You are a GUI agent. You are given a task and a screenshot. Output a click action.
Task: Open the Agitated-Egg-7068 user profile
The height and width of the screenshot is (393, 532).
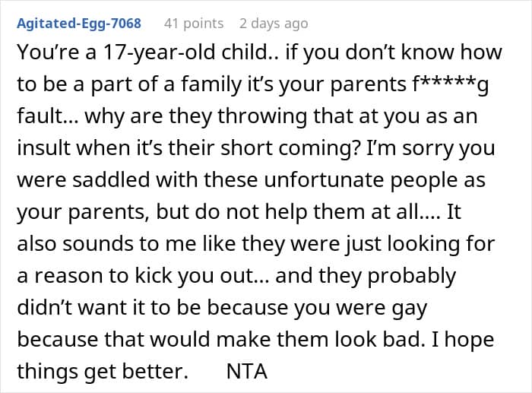79,24
